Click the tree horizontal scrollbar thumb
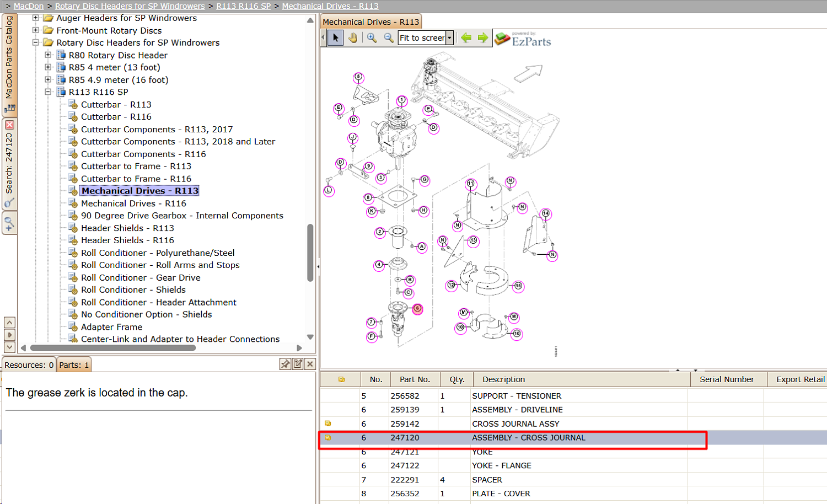The width and height of the screenshot is (827, 504). point(113,348)
